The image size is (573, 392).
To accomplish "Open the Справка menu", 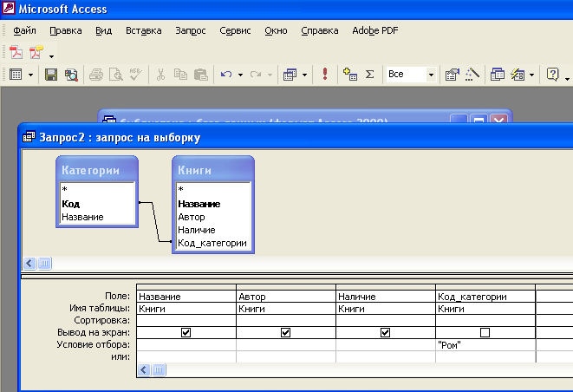I will (320, 30).
